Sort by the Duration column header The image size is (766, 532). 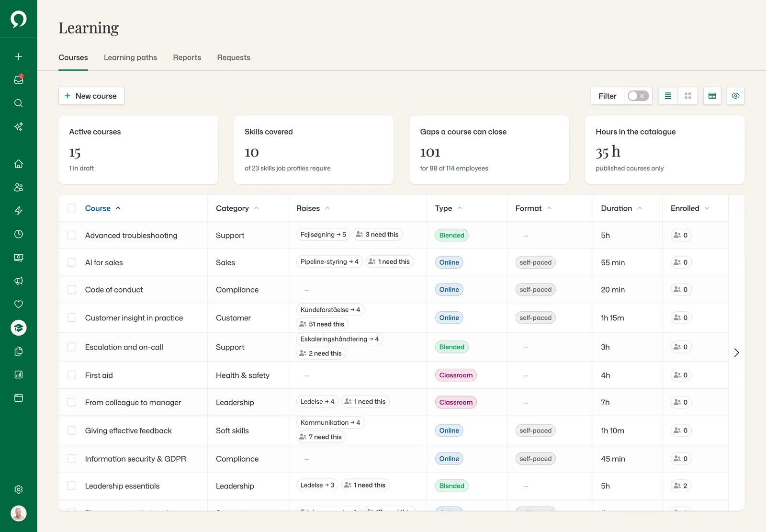(621, 208)
